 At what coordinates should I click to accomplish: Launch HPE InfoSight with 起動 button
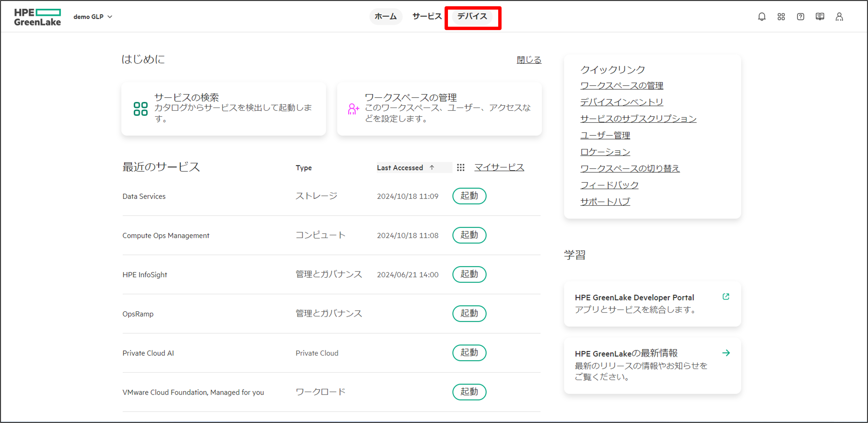(469, 274)
